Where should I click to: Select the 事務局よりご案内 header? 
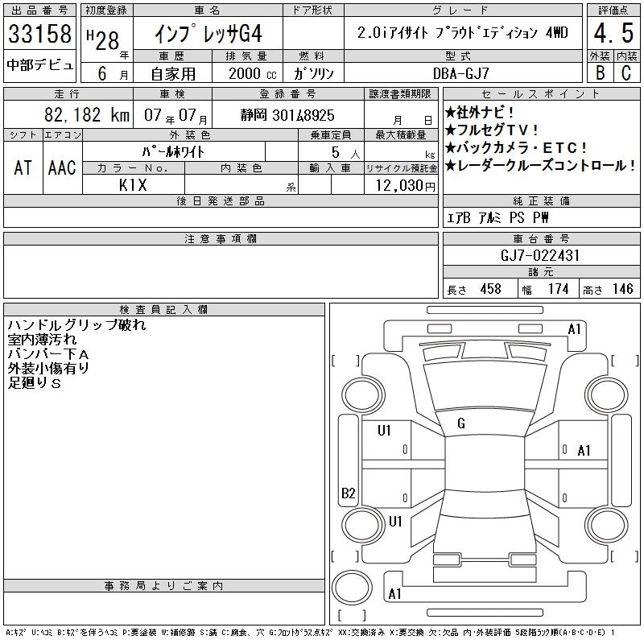pos(163,586)
